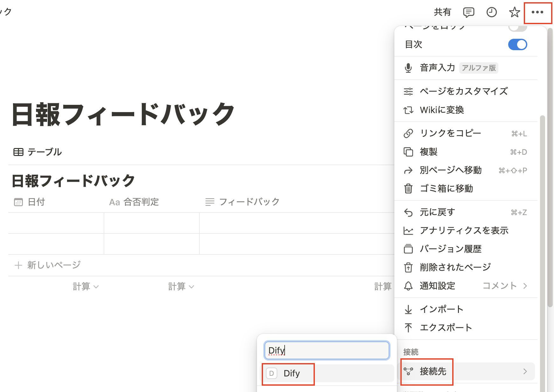Viewport: 554px width, 392px height.
Task: Click the 共有 share button
Action: coord(442,12)
